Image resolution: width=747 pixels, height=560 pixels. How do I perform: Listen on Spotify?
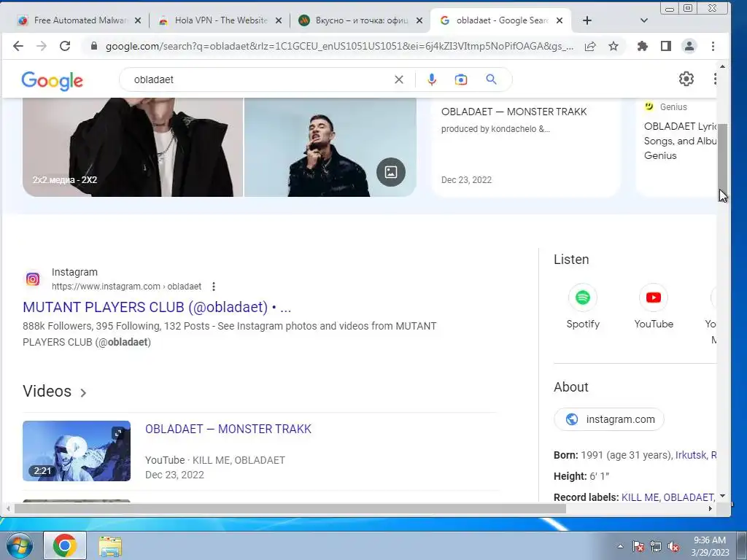coord(583,307)
